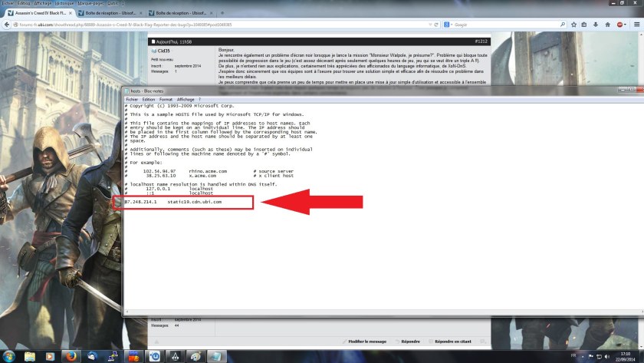Open Notepad Format menu
Viewport: 644px width, 363px height.
(166, 100)
